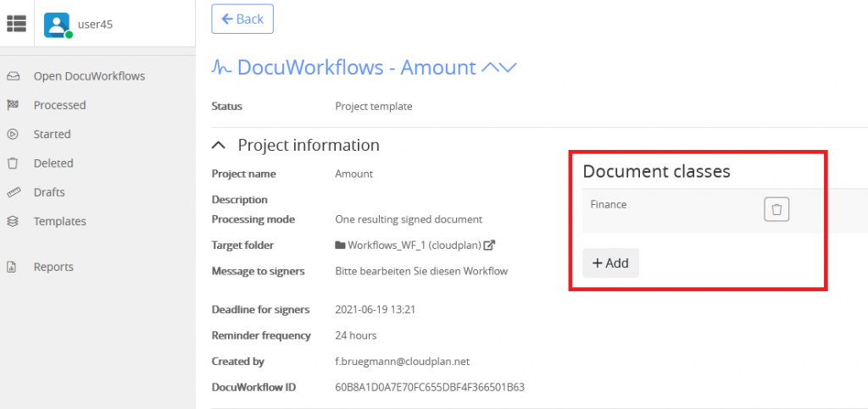Toggle the chevrons beside DocuWorkflows - Amount title

point(498,68)
